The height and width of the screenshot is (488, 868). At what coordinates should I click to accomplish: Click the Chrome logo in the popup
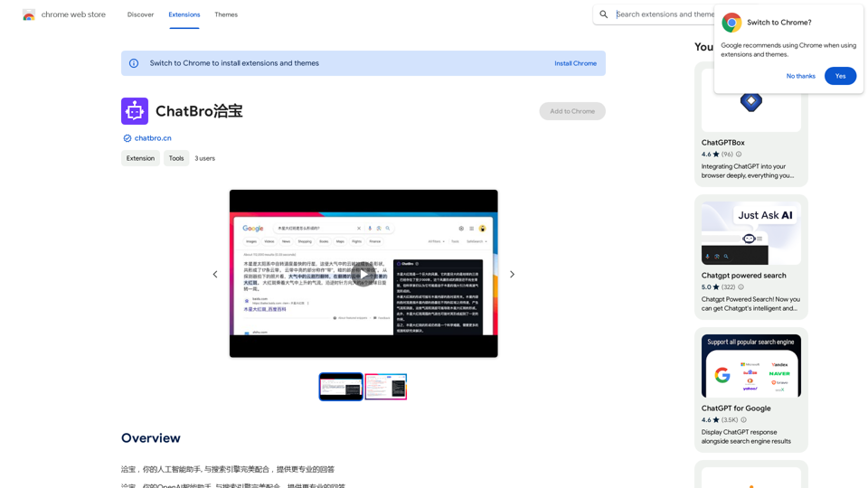coord(731,23)
